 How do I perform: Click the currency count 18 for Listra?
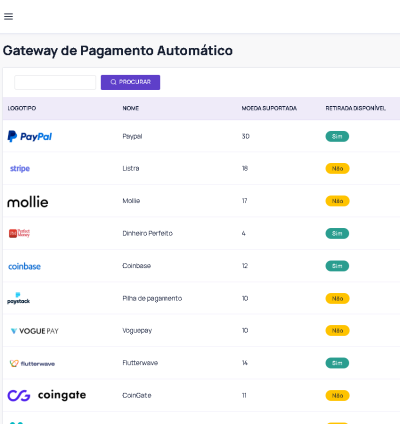coord(245,168)
